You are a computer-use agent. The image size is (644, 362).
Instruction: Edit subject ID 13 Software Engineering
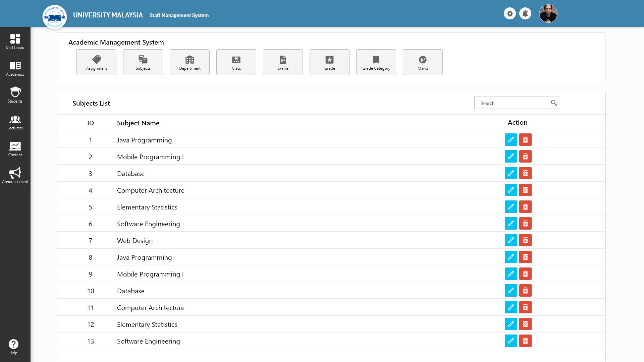click(511, 341)
